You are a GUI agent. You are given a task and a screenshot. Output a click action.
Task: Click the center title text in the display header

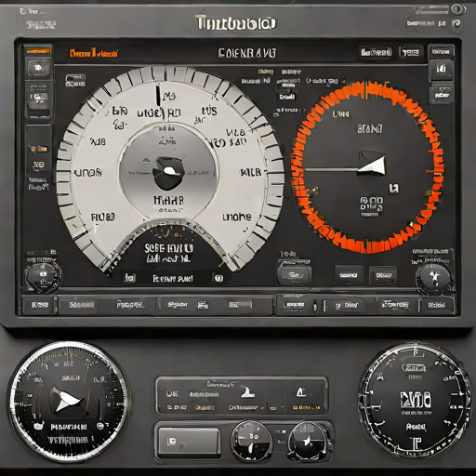246,53
